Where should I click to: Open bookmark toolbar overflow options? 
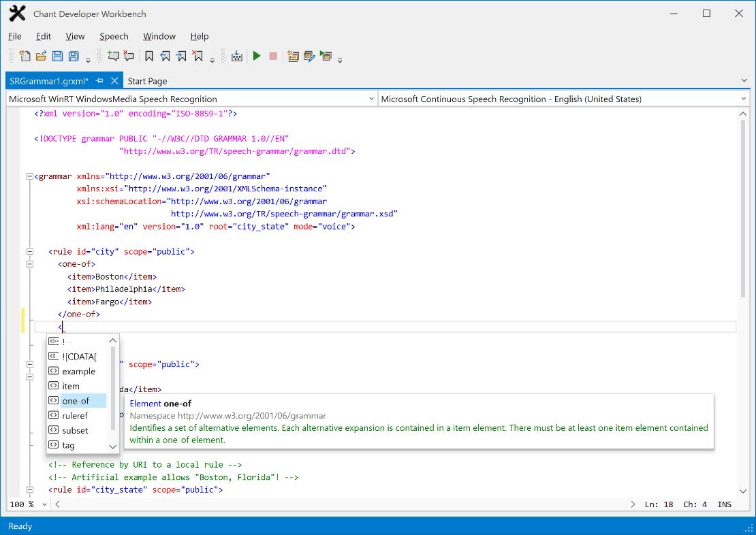[212, 61]
